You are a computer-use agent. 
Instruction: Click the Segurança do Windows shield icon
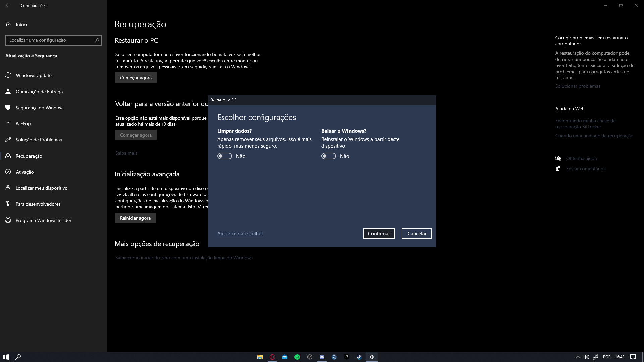[8, 108]
